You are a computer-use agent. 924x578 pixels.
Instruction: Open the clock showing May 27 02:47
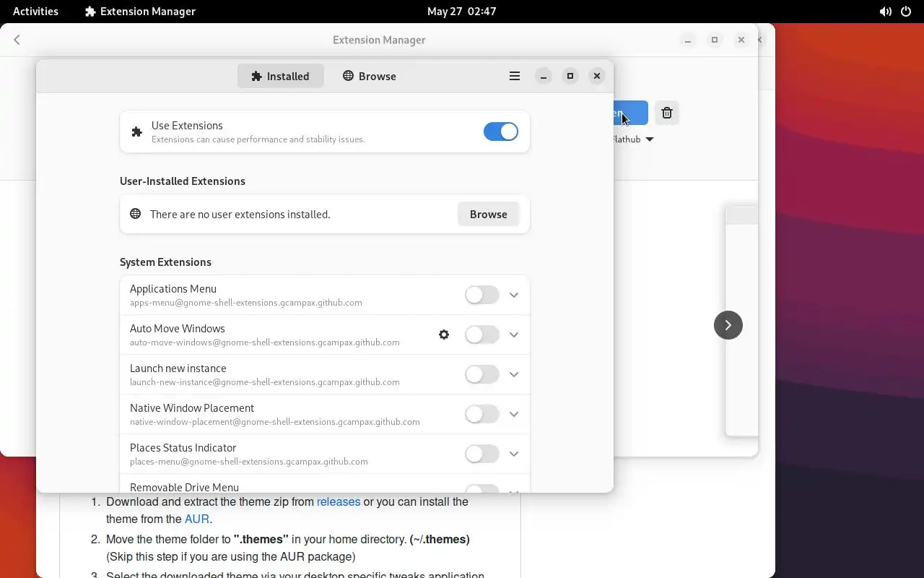[461, 12]
